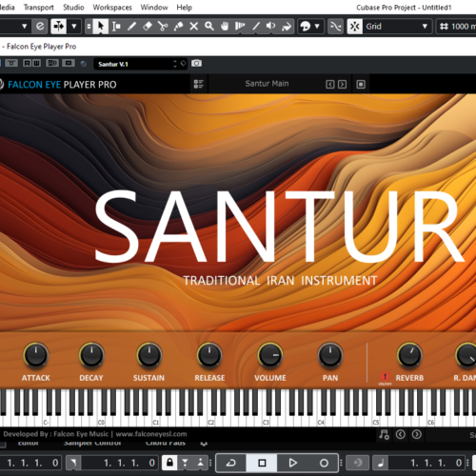Screen dimensions: 476x476
Task: Click the Punch Out button
Action: pyautogui.click(x=200, y=463)
